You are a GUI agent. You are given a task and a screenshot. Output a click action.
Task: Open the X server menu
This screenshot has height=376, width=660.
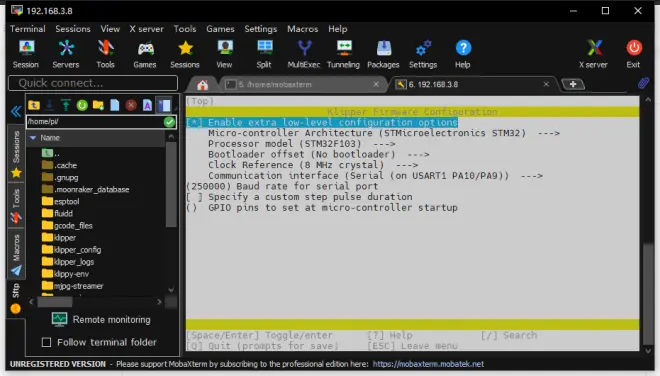pos(146,29)
